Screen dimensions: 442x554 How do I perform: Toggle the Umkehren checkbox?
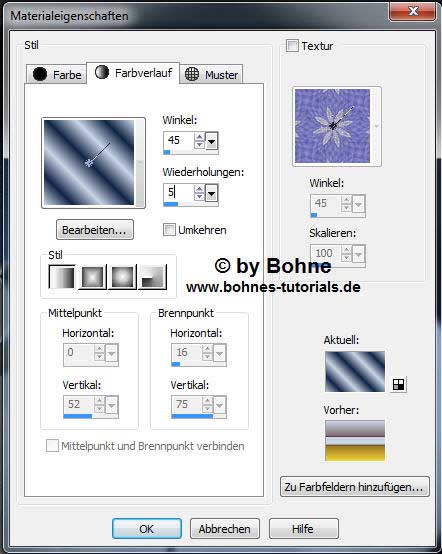169,230
